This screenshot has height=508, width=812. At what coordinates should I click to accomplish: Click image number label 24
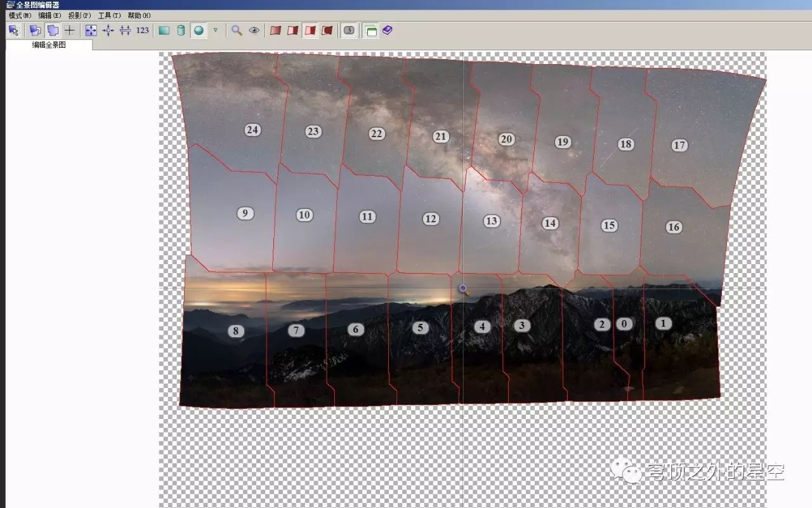[252, 130]
